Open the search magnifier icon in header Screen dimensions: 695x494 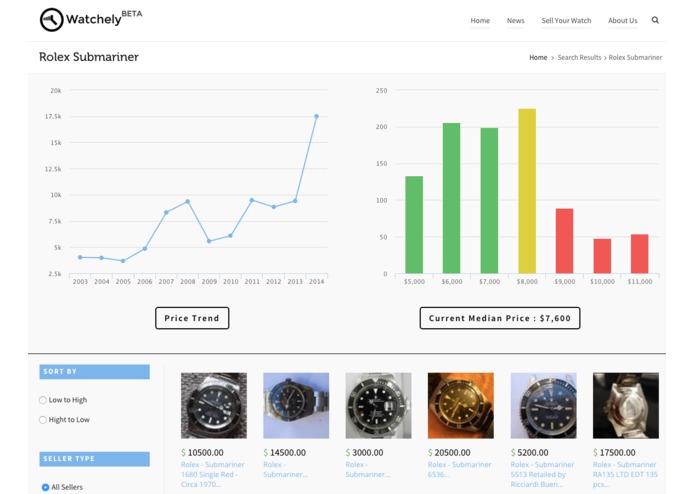click(655, 20)
